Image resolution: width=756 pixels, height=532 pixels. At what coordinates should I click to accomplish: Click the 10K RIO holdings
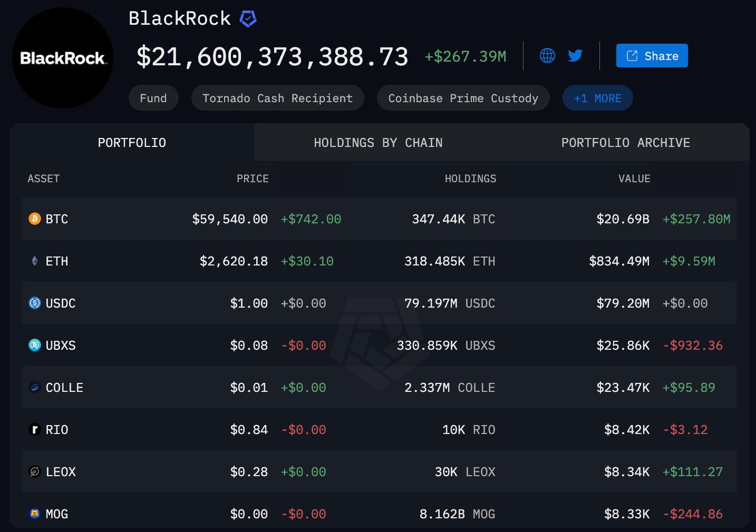pyautogui.click(x=469, y=430)
